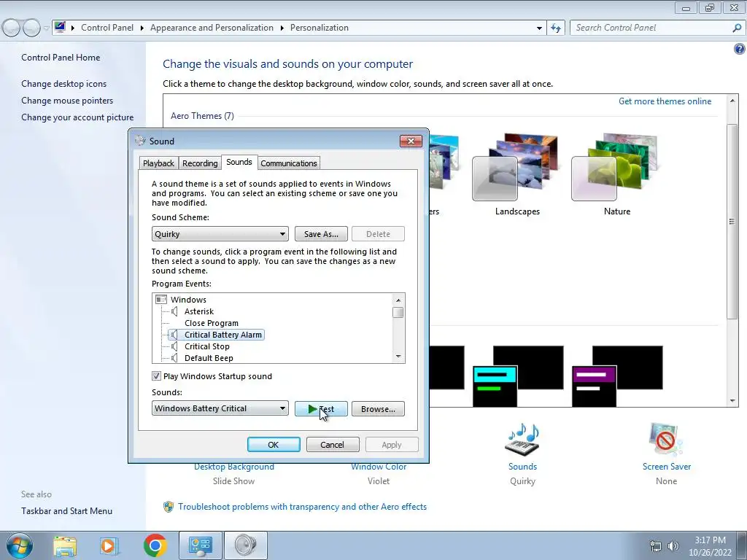Click the Windows group icon in Program Events

[x=161, y=300]
